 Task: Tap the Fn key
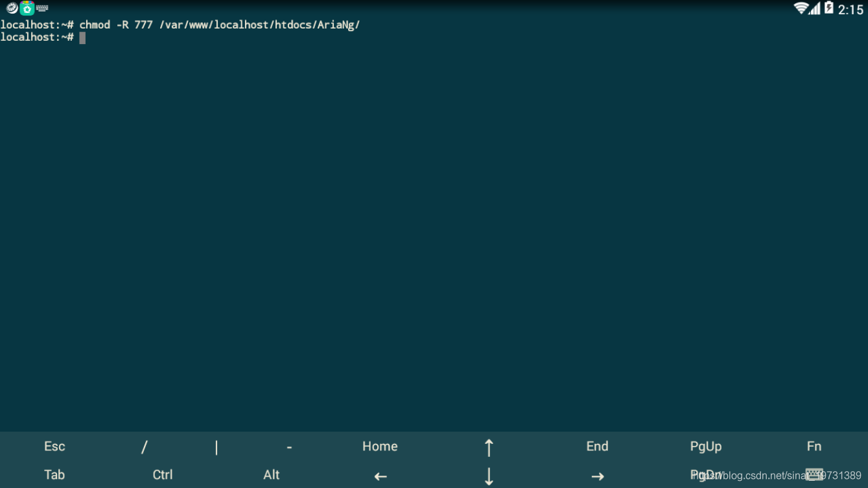[x=814, y=446]
